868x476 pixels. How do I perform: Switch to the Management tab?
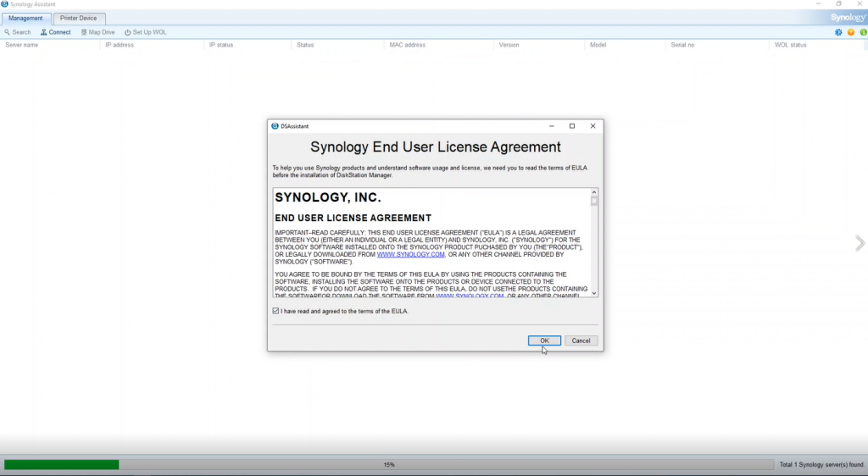[x=25, y=19]
